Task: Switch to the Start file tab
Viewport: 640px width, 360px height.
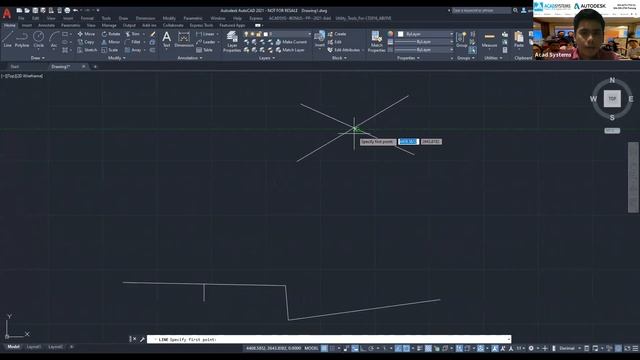Action: click(15, 67)
